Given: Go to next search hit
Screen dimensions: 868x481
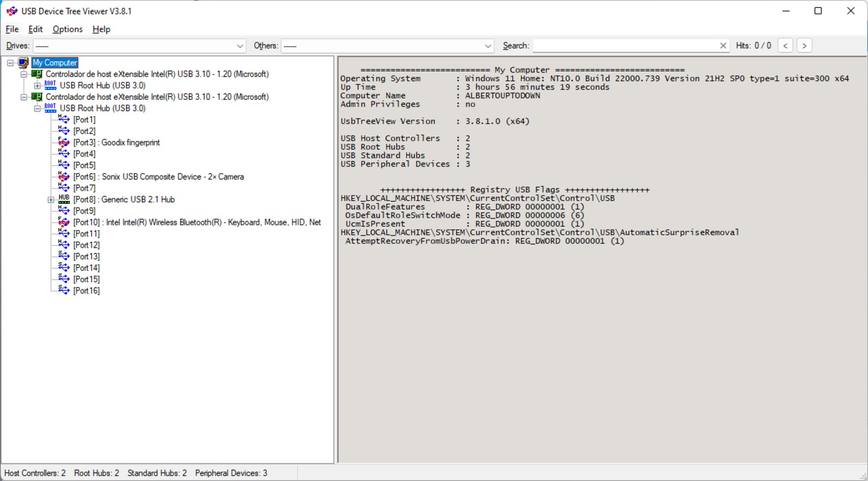Looking at the screenshot, I should click(804, 46).
